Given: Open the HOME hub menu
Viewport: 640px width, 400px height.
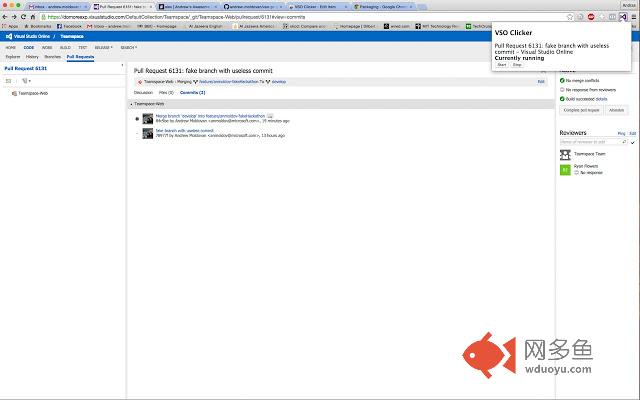Looking at the screenshot, I should coord(11,47).
